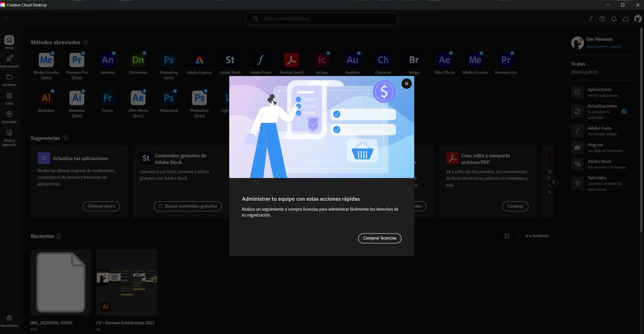Switch recents to list view
This screenshot has height=334, width=644.
507,236
